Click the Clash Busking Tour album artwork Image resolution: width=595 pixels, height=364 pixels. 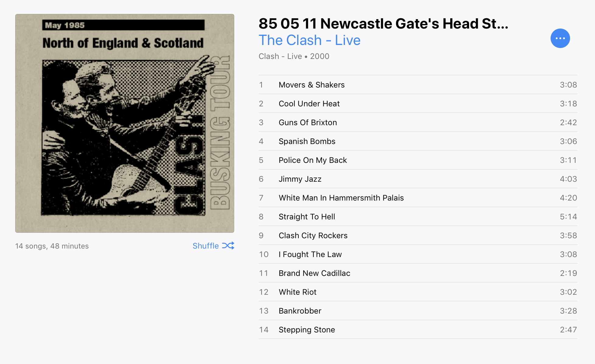125,123
